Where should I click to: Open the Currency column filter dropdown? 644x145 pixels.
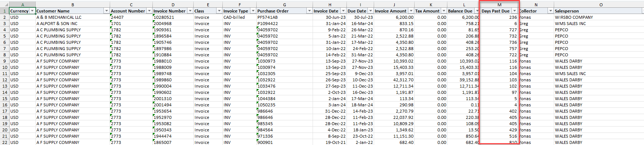pos(32,11)
